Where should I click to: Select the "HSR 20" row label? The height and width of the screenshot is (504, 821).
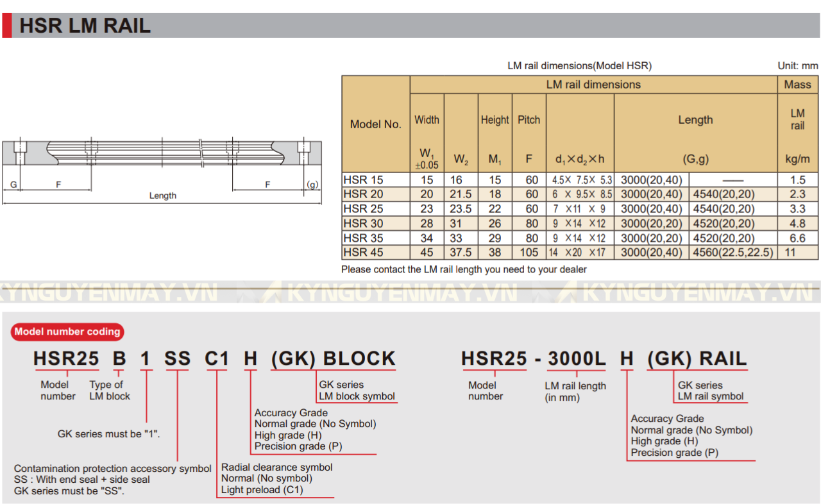363,194
